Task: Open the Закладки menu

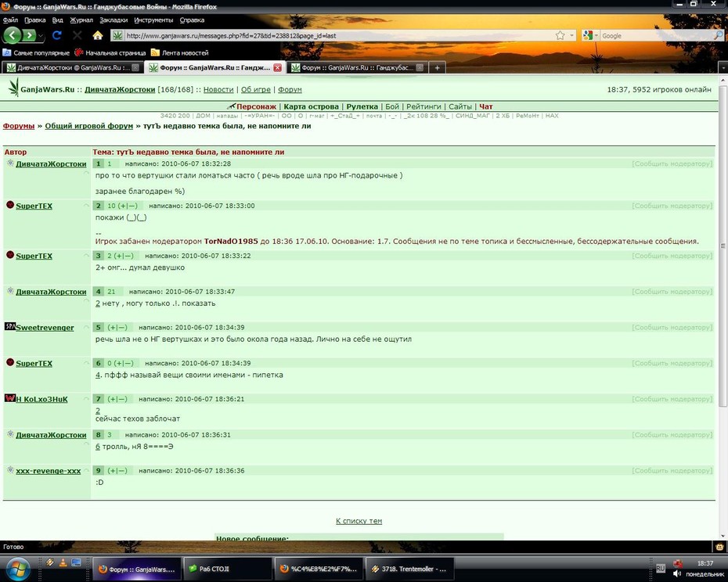Action: click(114, 20)
